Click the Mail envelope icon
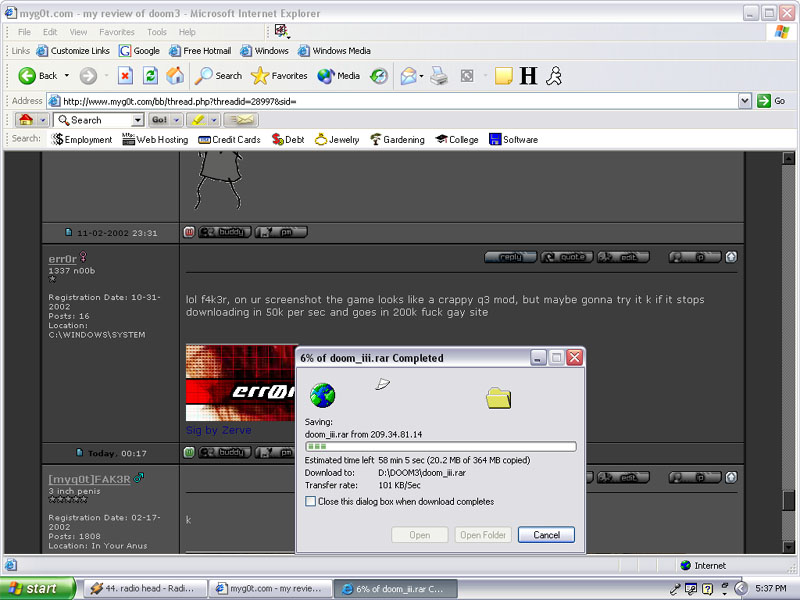Image resolution: width=800 pixels, height=600 pixels. (x=408, y=76)
